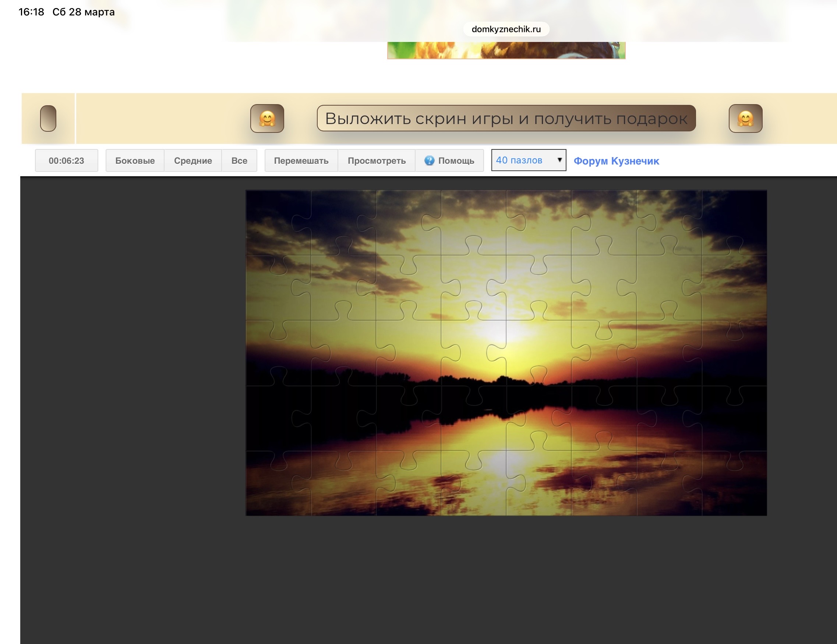Image resolution: width=837 pixels, height=644 pixels.
Task: Click the banner image below address bar
Action: (x=506, y=50)
